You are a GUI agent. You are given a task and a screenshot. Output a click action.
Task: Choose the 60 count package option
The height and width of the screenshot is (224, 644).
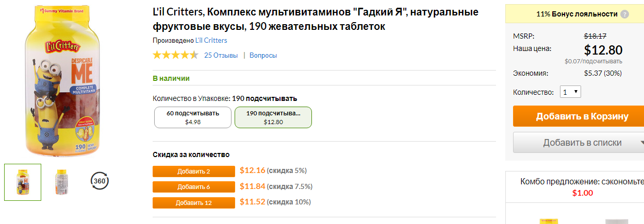click(193, 117)
